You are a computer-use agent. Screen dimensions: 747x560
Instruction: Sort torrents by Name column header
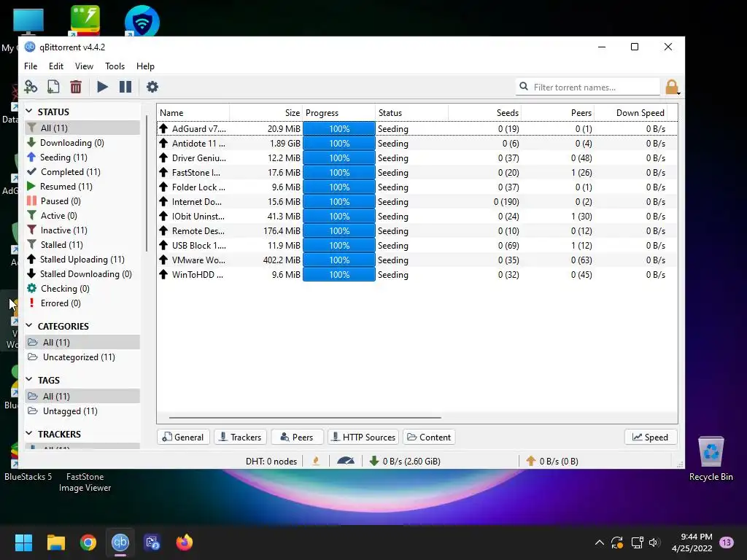(x=193, y=113)
